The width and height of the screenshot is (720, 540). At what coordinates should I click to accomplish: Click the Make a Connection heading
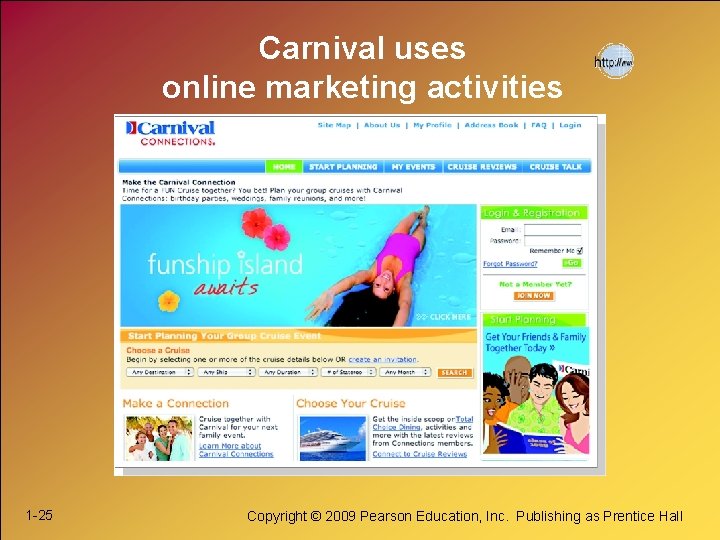[176, 404]
